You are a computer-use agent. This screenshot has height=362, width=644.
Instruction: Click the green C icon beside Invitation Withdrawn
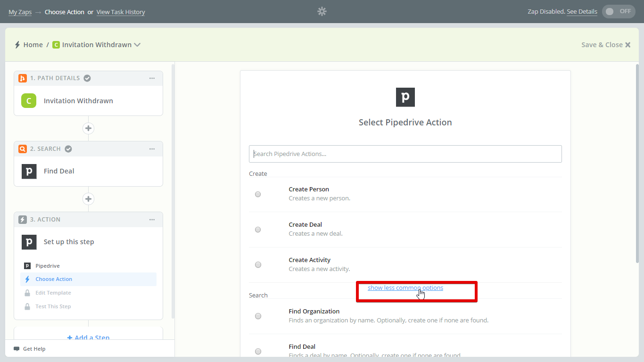click(x=29, y=100)
